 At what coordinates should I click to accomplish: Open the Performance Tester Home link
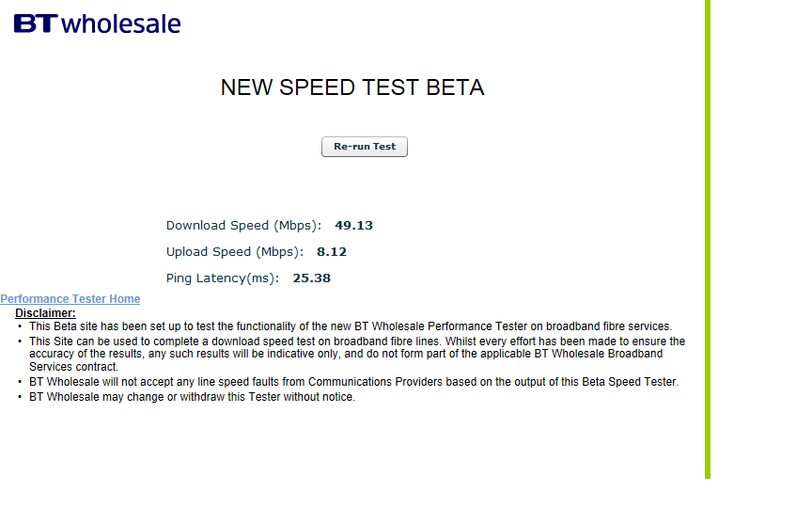[x=70, y=299]
